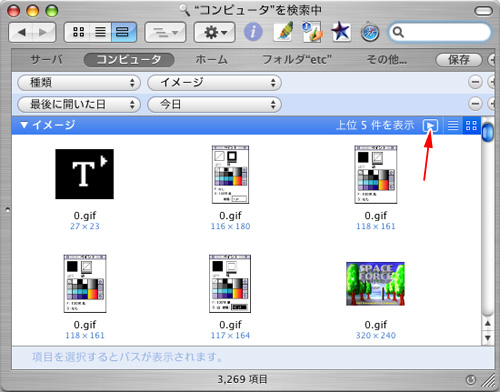Click the document with pen toolbar icon
500x392 pixels.
(x=312, y=32)
